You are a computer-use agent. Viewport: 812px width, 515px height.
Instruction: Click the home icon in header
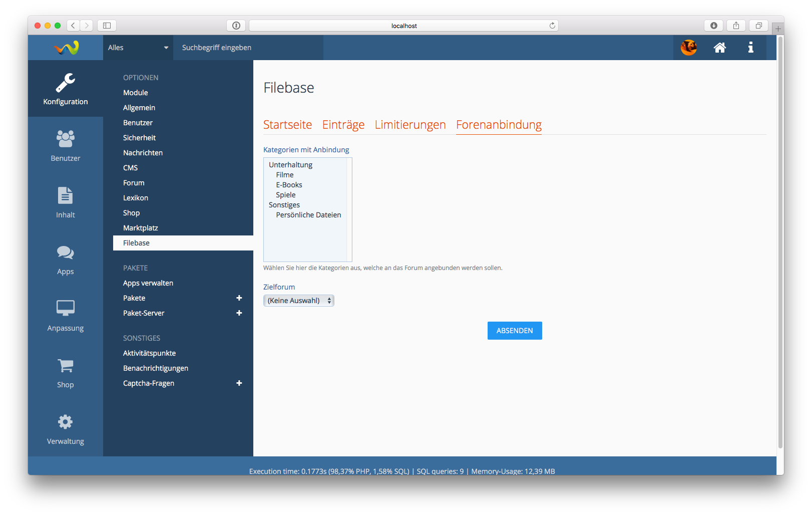(719, 48)
